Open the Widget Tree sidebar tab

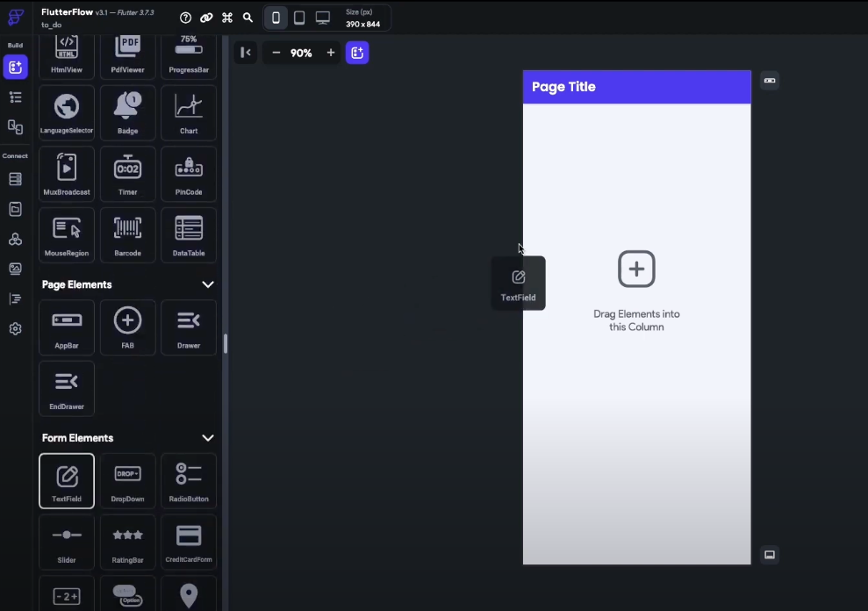(16, 97)
